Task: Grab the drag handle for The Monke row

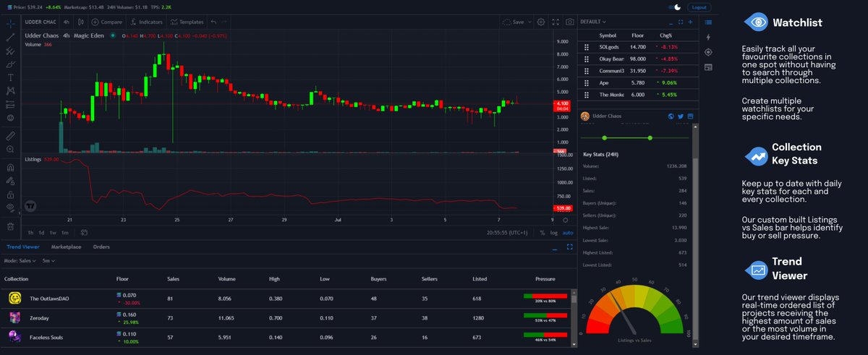Action: (587, 94)
